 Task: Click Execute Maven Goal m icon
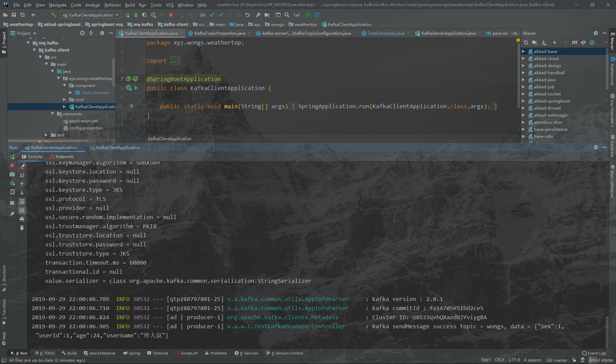click(x=575, y=42)
